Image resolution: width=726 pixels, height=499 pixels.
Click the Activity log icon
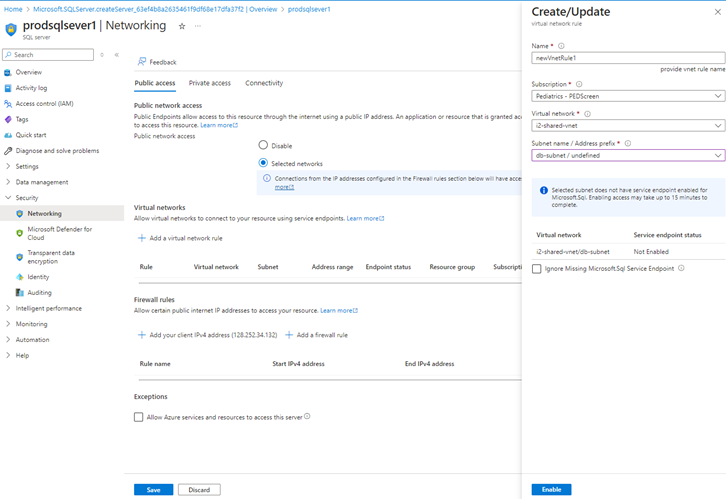point(7,88)
